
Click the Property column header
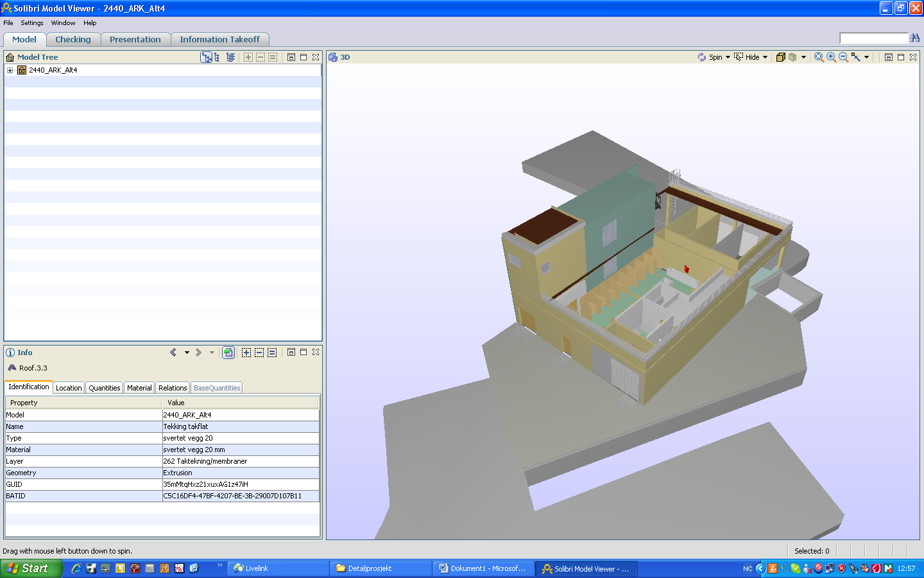tap(83, 403)
